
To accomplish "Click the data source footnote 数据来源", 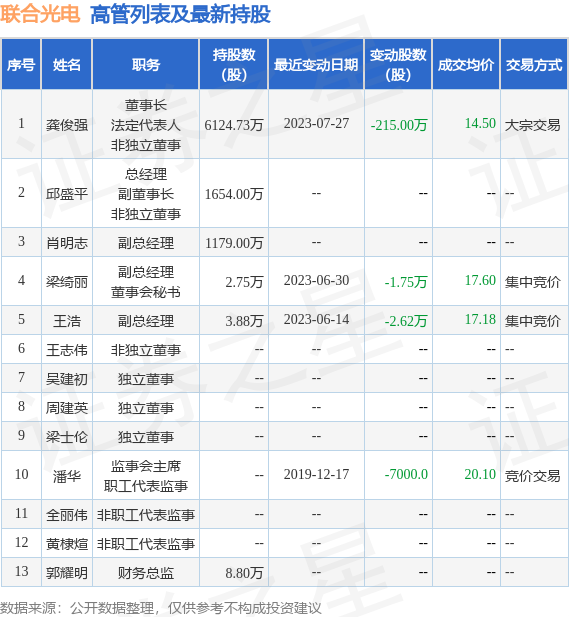I will tap(161, 608).
